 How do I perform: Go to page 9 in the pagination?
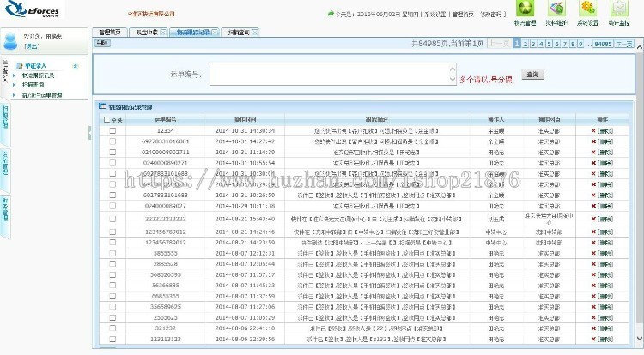[580, 44]
